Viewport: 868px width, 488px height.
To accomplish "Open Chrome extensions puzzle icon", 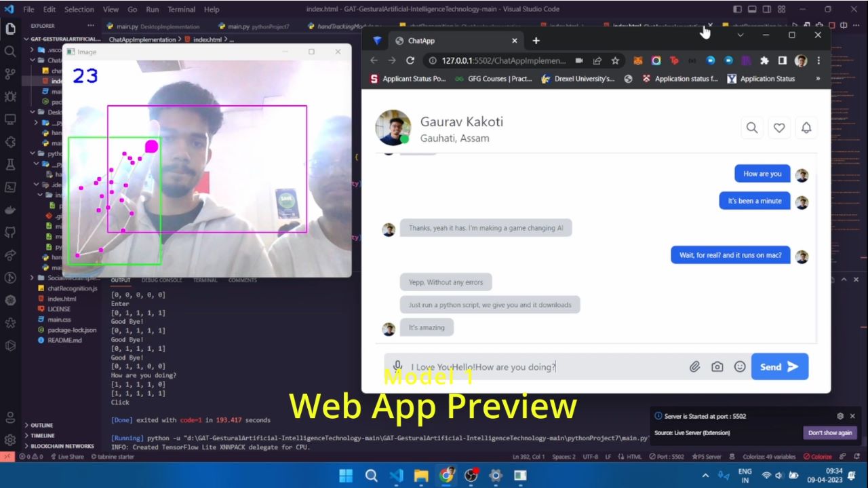I will (x=764, y=60).
